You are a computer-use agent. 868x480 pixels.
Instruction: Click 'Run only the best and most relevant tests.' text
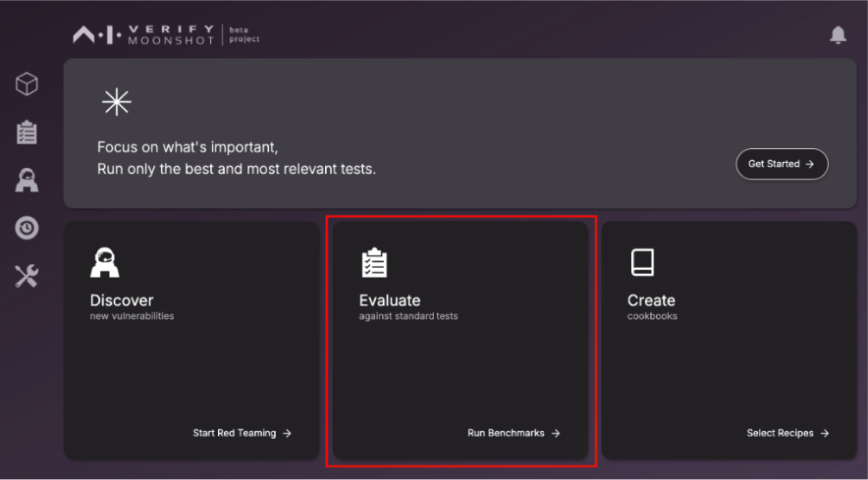click(x=237, y=169)
